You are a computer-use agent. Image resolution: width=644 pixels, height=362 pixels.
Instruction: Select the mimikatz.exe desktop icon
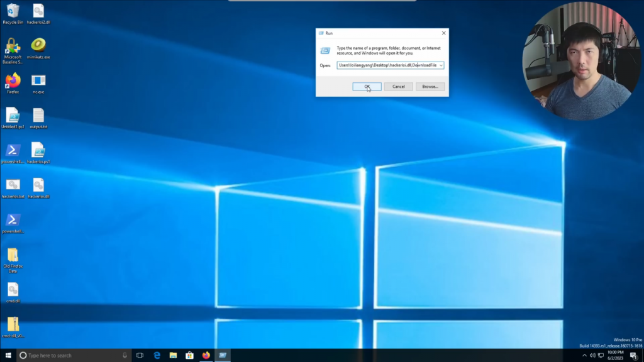(x=38, y=46)
